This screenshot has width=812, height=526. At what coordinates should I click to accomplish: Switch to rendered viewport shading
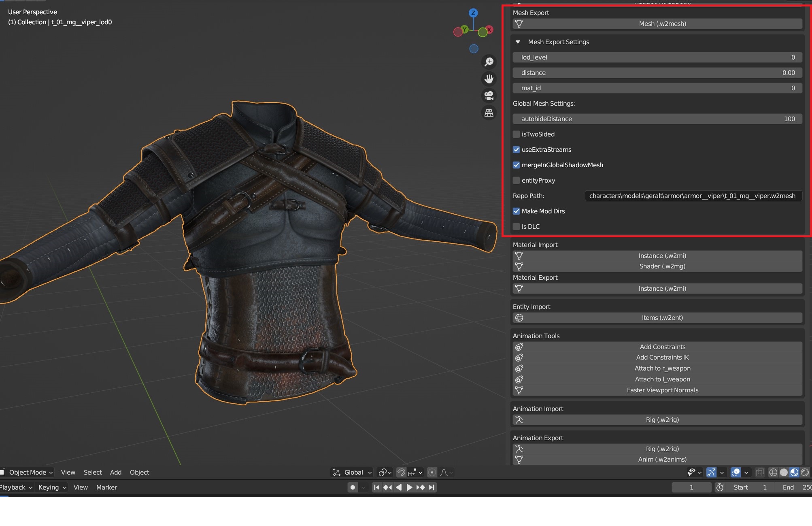pos(805,473)
